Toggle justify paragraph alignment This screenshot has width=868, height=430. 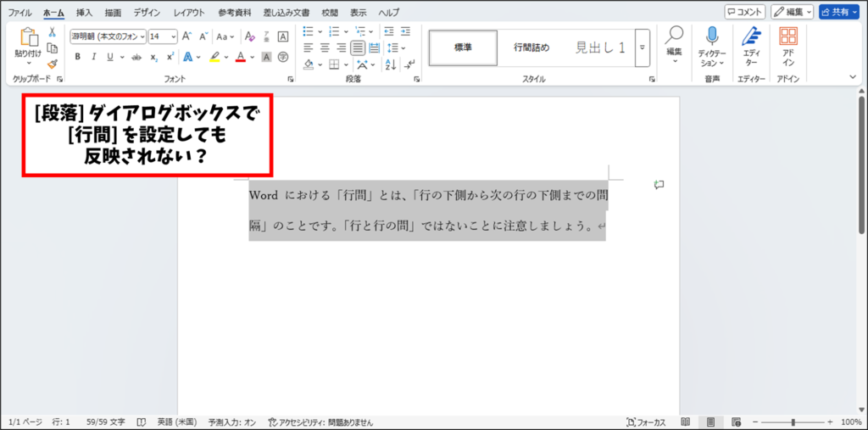(359, 48)
